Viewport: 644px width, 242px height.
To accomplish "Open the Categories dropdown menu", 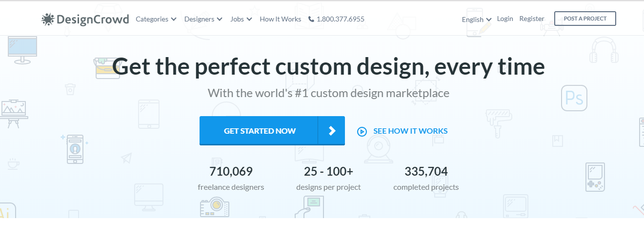I will point(156,19).
